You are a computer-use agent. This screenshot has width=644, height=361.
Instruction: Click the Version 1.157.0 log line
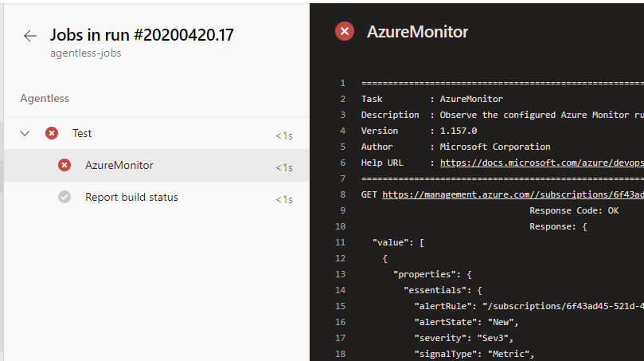419,131
